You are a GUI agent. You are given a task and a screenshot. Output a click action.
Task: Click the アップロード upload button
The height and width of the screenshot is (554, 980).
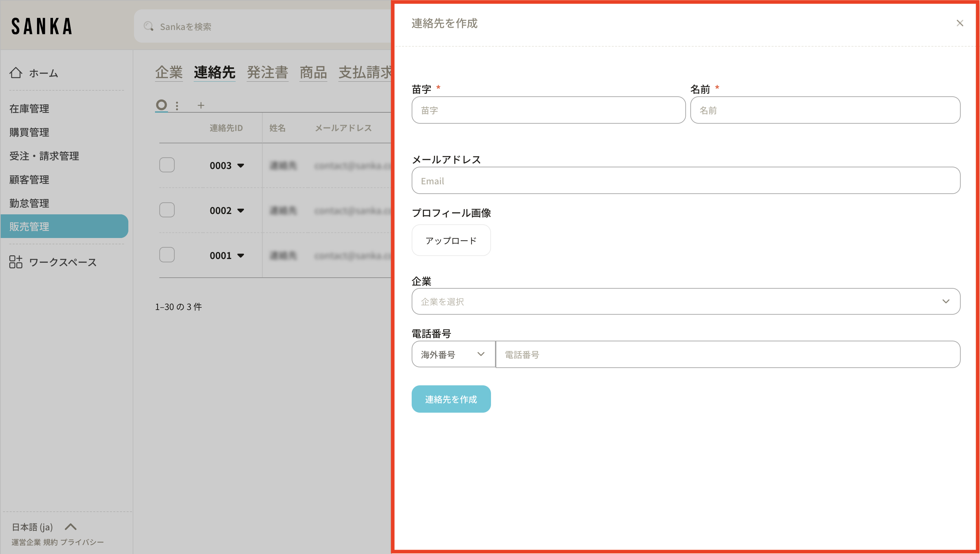[451, 240]
